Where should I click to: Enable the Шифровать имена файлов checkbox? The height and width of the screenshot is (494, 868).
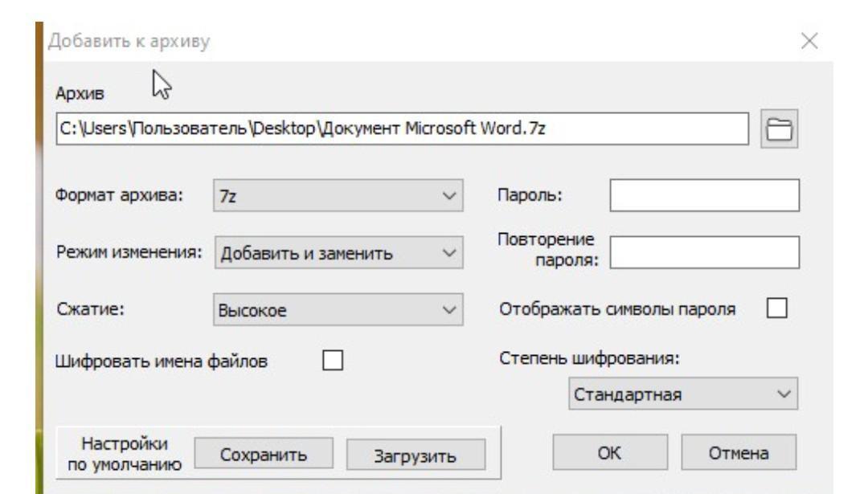point(332,361)
